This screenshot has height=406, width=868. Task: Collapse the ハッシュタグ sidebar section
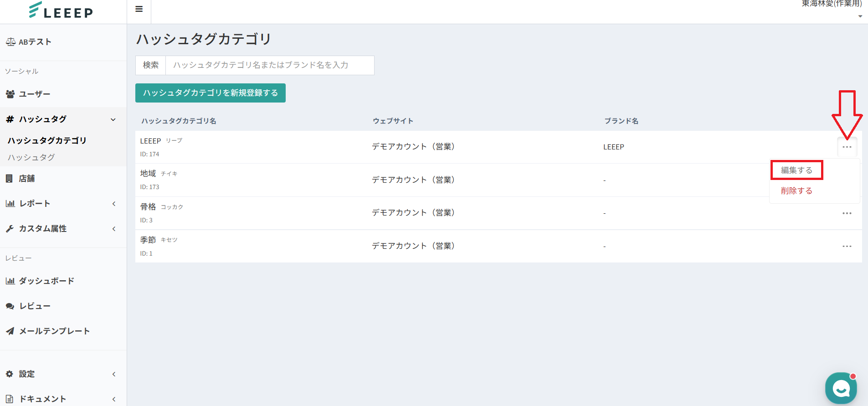coord(113,119)
